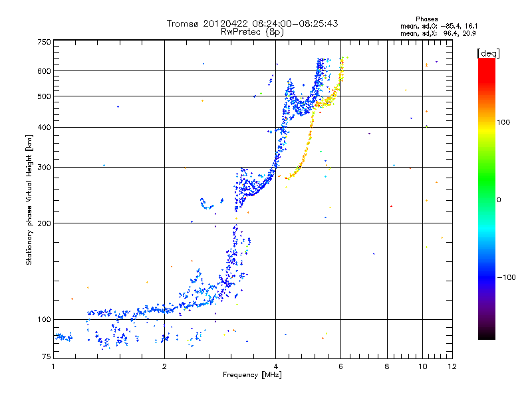Click the y-axis title 'Stationary phase Virtual Height [km]'
532x399 pixels.
tap(29, 199)
